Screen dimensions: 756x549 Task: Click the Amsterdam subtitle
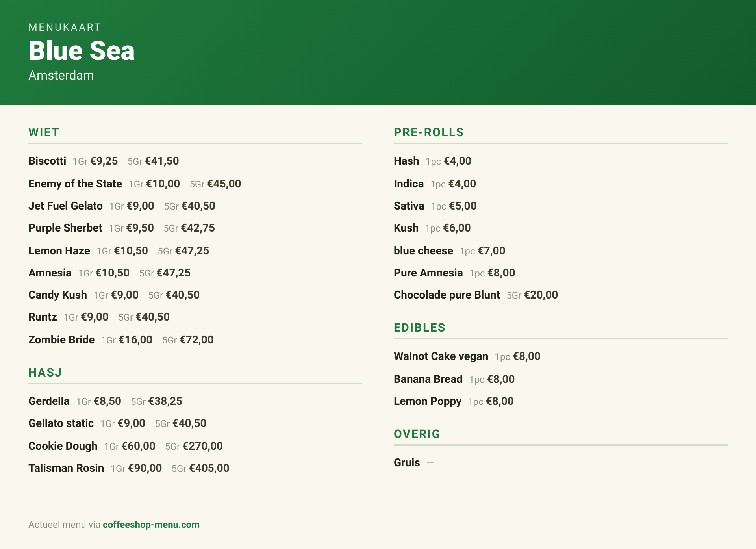click(61, 75)
